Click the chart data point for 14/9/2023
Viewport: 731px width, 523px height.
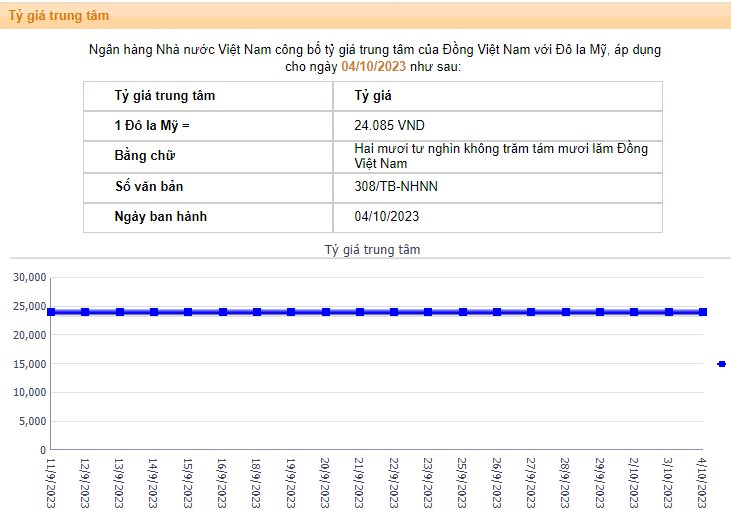[x=154, y=312]
